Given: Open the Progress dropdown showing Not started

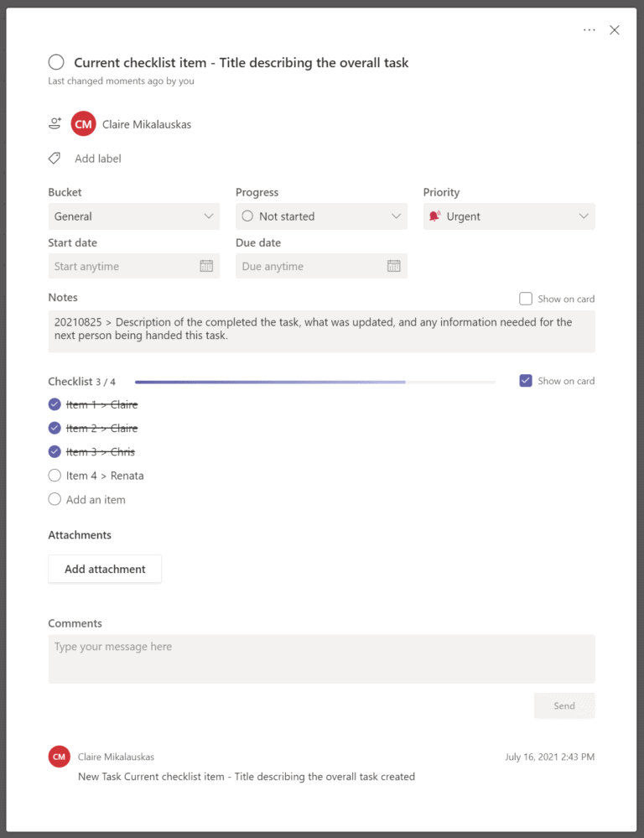Looking at the screenshot, I should (321, 216).
